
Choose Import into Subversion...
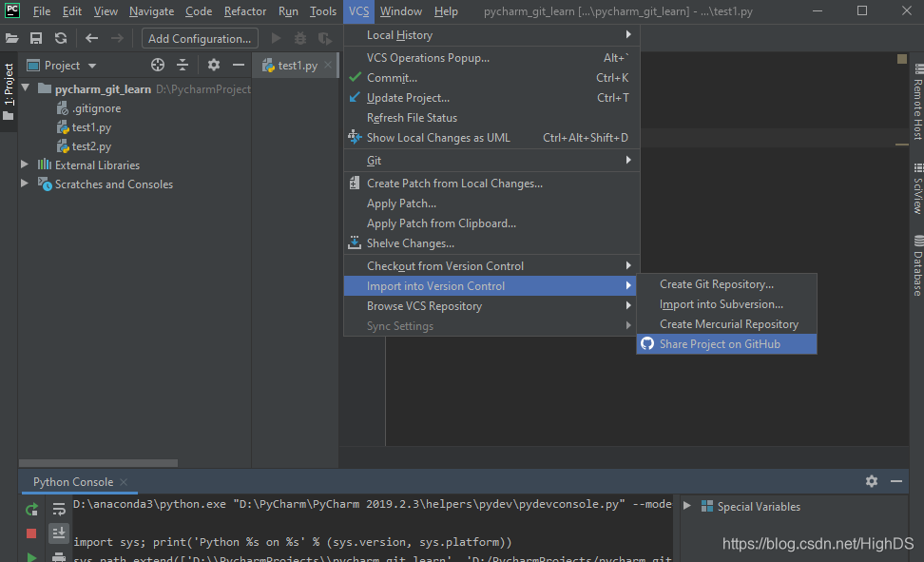pyautogui.click(x=726, y=304)
